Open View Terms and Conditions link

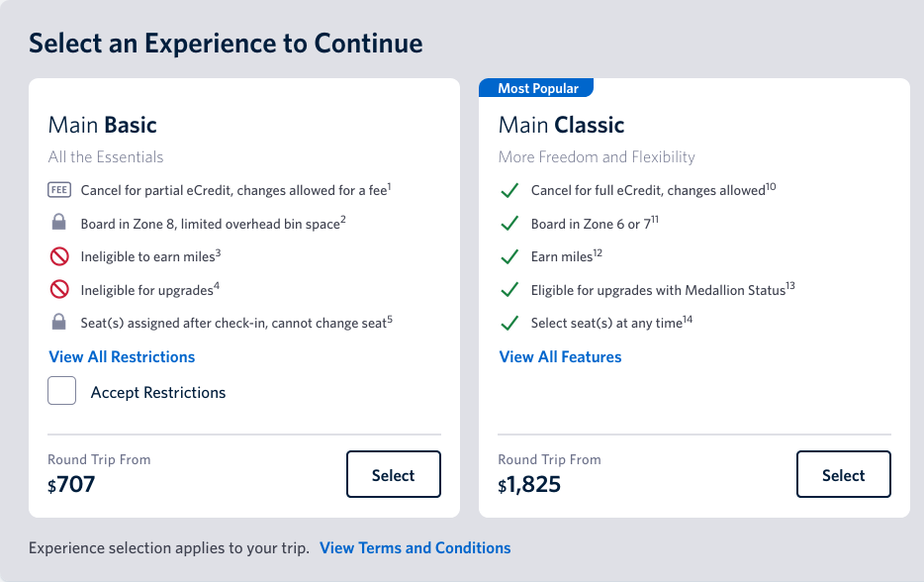pyautogui.click(x=416, y=547)
